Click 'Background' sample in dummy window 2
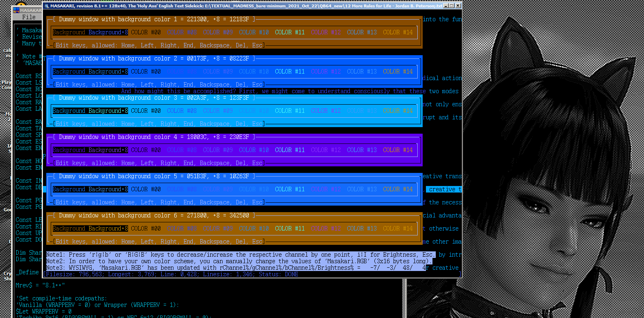Image resolution: width=644 pixels, height=318 pixels. (x=69, y=72)
